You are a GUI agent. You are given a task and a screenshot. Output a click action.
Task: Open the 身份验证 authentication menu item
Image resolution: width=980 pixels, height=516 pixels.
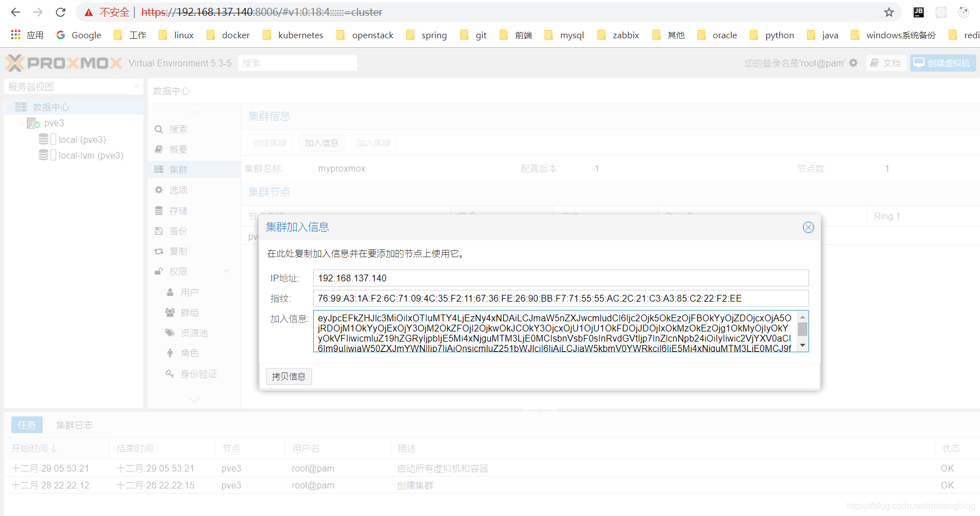click(x=194, y=374)
